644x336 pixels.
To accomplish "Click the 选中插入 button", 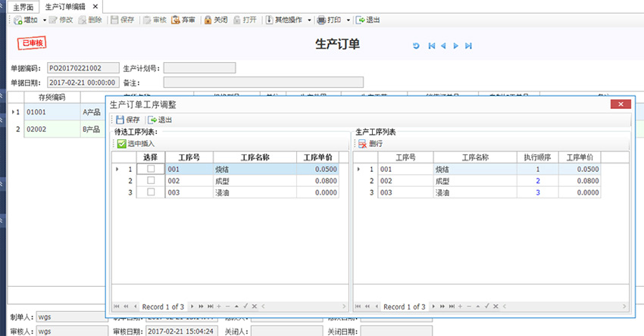I will point(136,144).
